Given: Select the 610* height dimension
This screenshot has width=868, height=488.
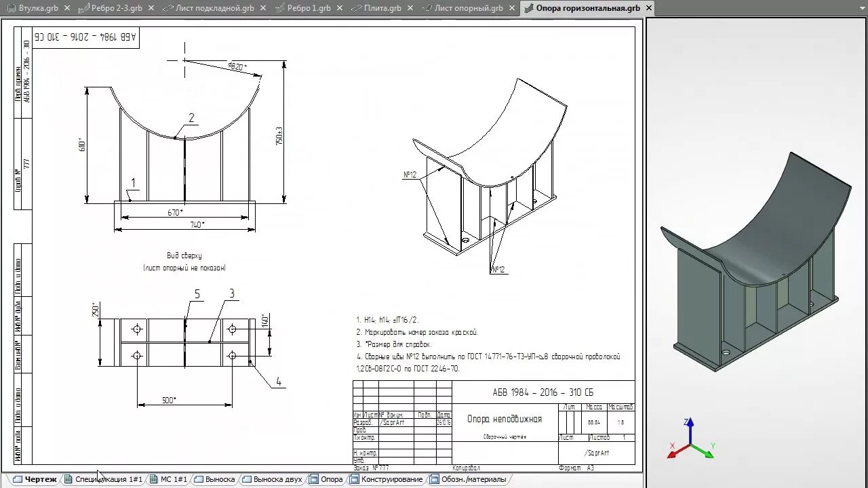Looking at the screenshot, I should click(x=81, y=144).
